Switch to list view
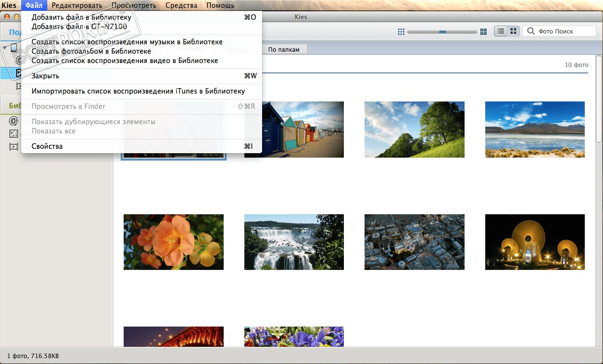 [x=501, y=31]
